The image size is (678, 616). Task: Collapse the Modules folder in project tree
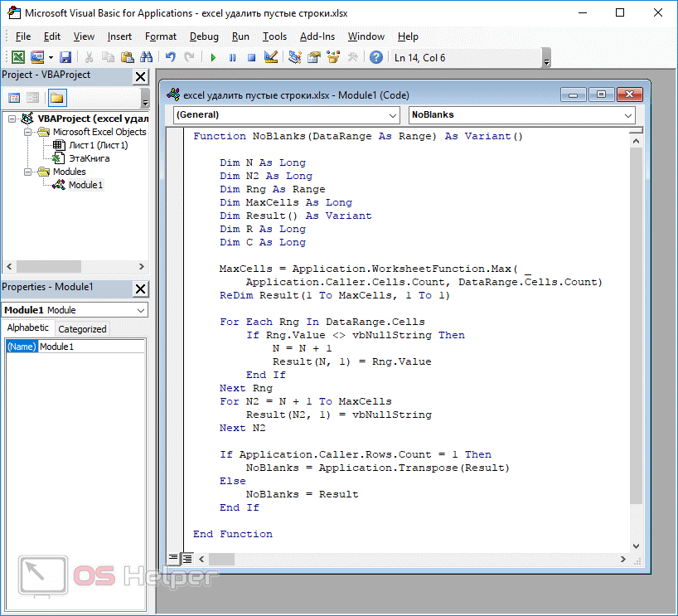29,172
